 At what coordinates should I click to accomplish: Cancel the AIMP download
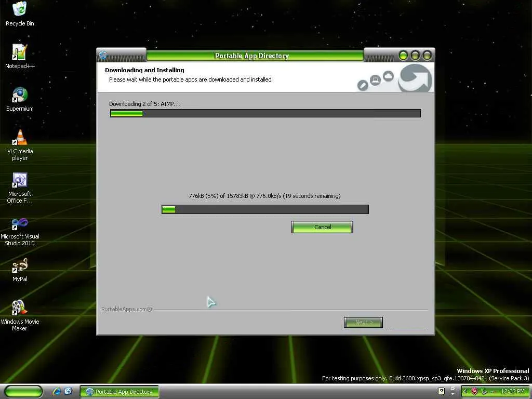[322, 227]
